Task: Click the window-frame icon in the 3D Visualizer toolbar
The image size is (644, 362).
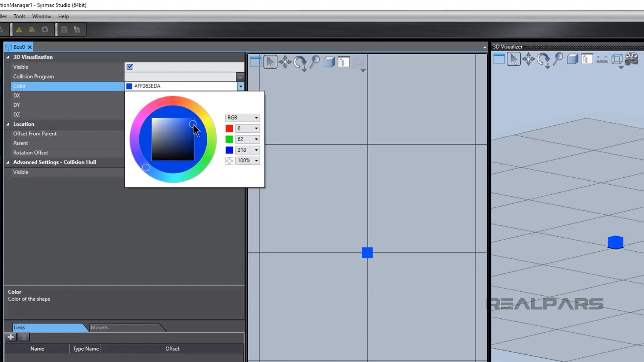Action: [x=499, y=59]
